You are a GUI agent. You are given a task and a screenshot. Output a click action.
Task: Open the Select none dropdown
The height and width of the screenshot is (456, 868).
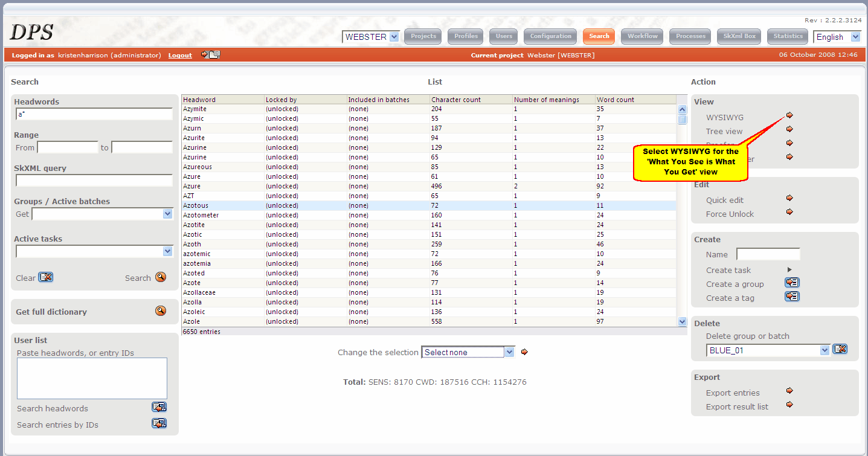click(x=468, y=352)
